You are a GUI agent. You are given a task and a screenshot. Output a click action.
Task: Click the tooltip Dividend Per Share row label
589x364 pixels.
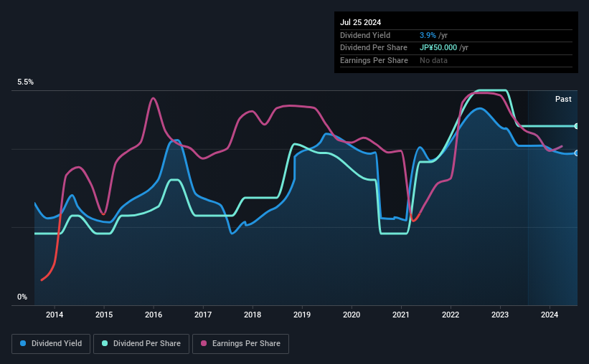374,48
